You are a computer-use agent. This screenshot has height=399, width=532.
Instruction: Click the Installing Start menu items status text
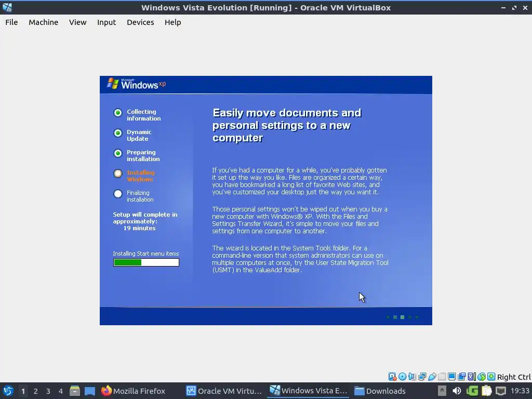click(146, 254)
